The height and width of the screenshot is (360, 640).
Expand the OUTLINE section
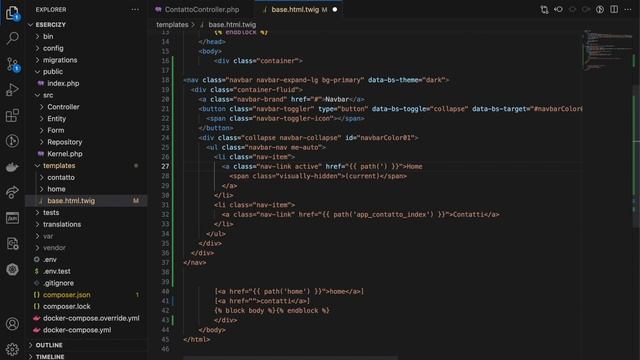[x=49, y=345]
